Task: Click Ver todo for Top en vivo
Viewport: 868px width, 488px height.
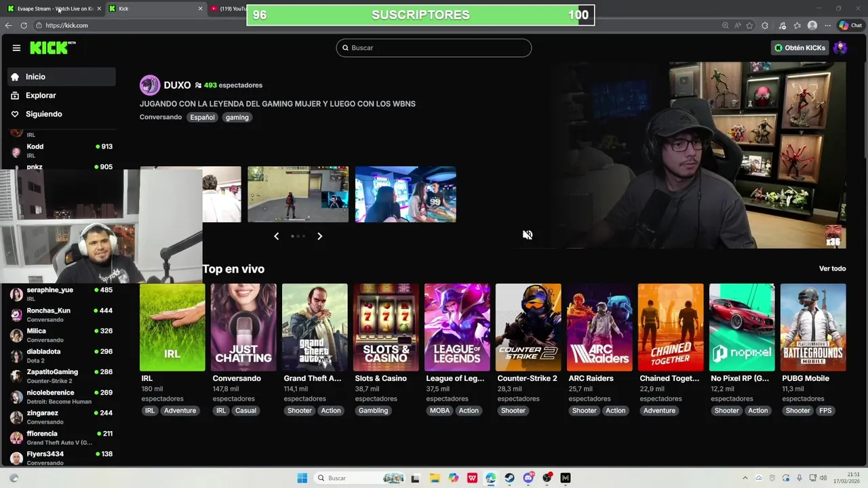Action: click(x=832, y=268)
